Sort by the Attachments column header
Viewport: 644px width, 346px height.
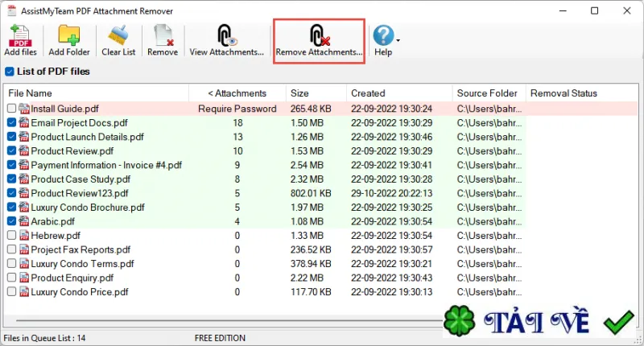click(237, 93)
